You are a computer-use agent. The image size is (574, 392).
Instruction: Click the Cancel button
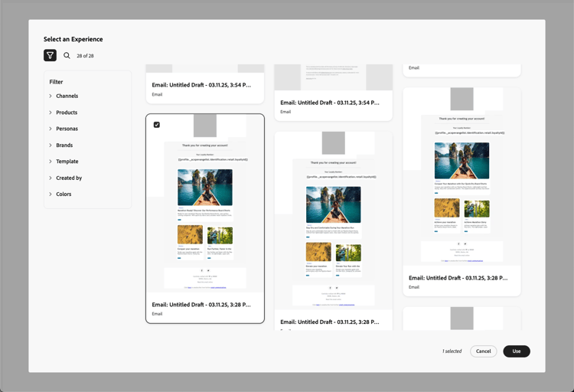483,351
